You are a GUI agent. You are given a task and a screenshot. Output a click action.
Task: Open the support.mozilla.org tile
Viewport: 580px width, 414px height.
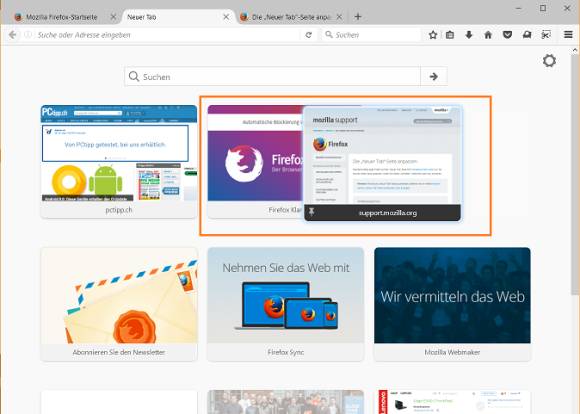(382, 164)
